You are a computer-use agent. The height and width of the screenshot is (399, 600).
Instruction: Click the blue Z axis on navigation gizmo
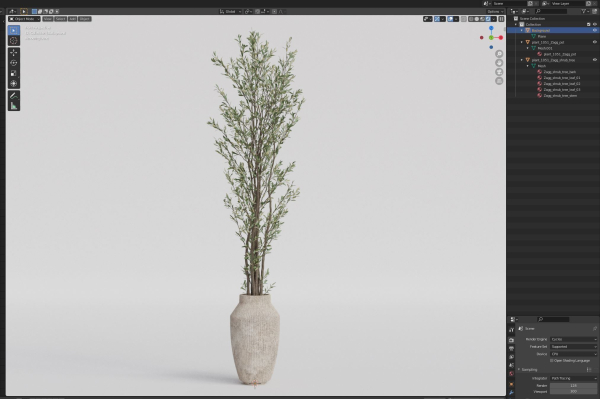[x=491, y=28]
